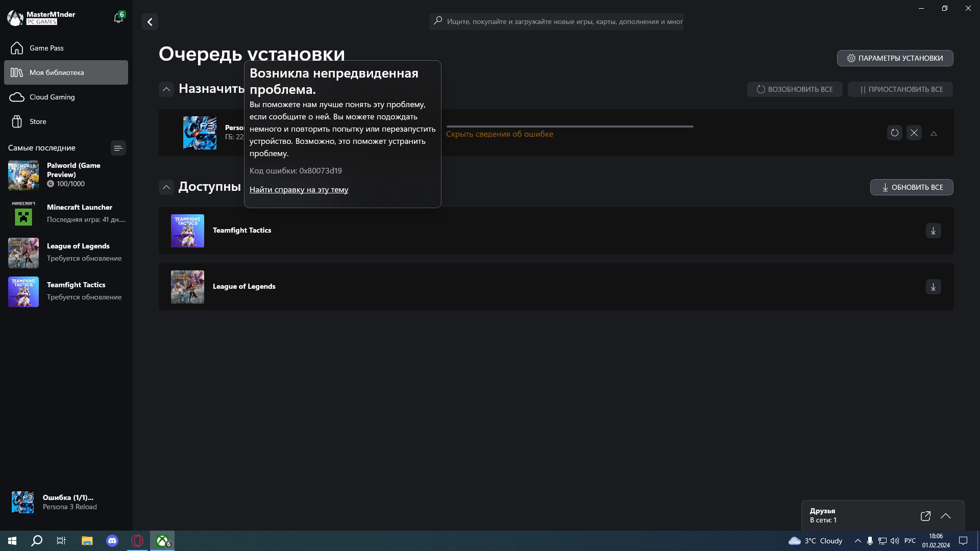980x551 pixels.
Task: Open the notifications bell icon
Action: (118, 18)
